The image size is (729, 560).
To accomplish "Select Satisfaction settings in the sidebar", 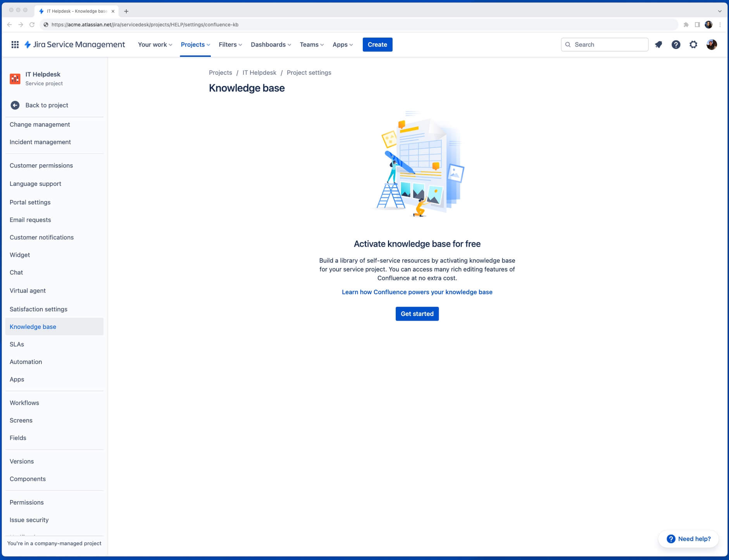I will 38,309.
